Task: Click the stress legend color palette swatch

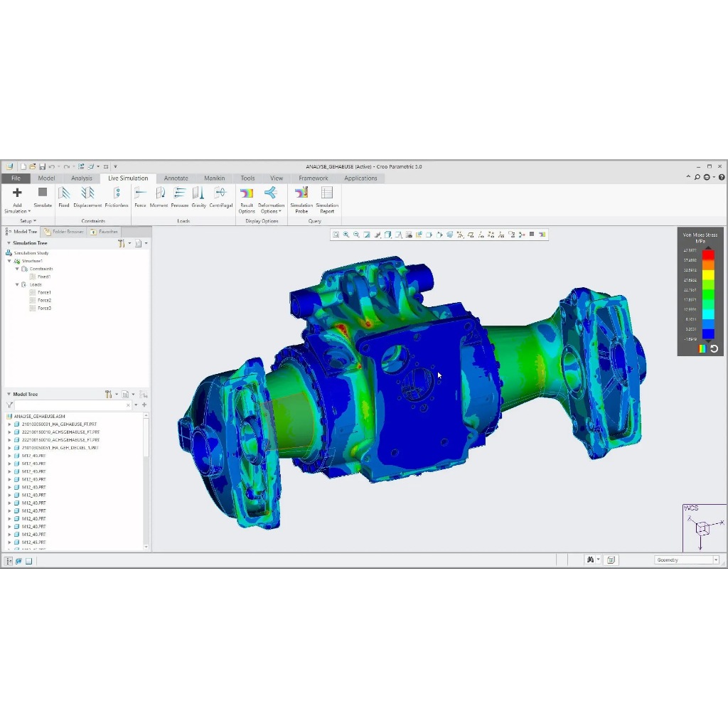Action: 702,348
